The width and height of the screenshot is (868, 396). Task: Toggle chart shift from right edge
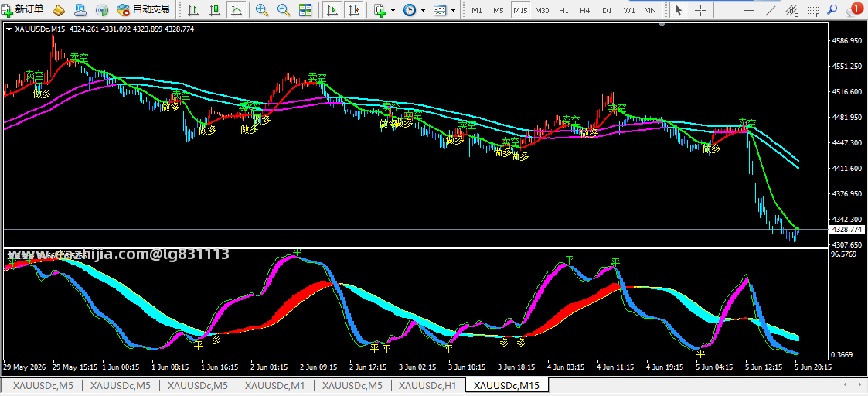(354, 9)
